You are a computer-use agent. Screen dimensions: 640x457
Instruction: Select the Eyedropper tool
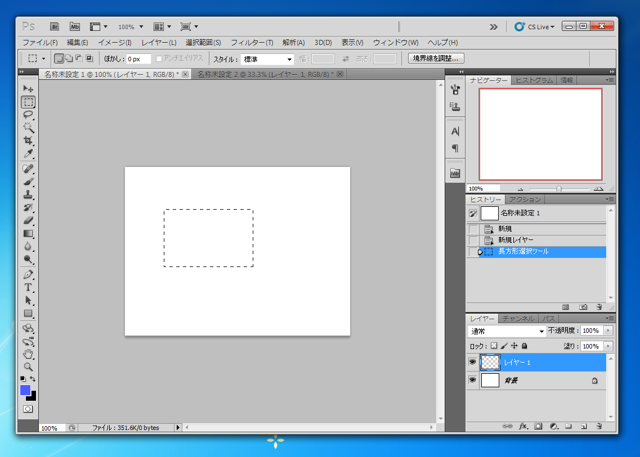[x=28, y=154]
